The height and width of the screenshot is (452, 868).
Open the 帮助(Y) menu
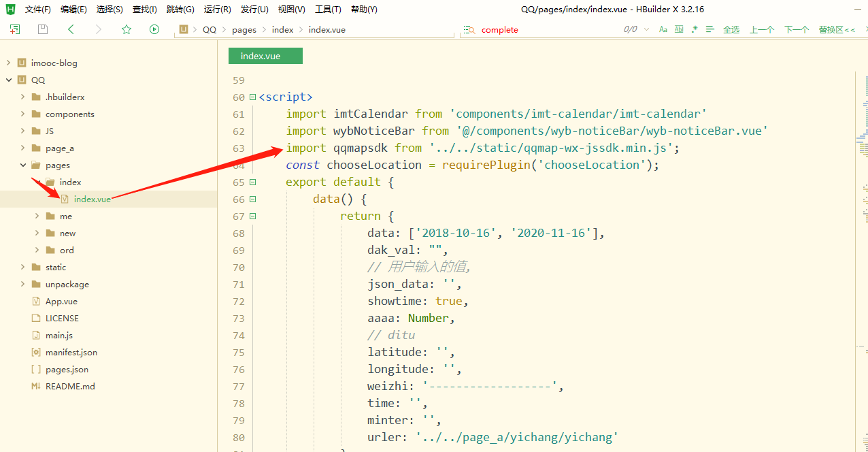tap(364, 9)
